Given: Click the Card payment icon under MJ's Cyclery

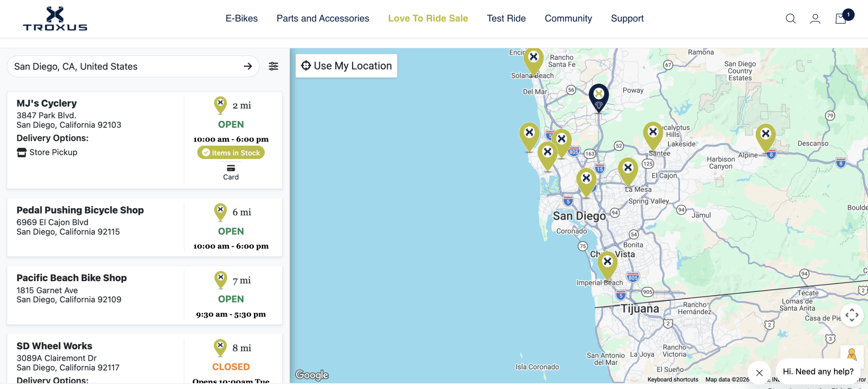Looking at the screenshot, I should pos(231,168).
